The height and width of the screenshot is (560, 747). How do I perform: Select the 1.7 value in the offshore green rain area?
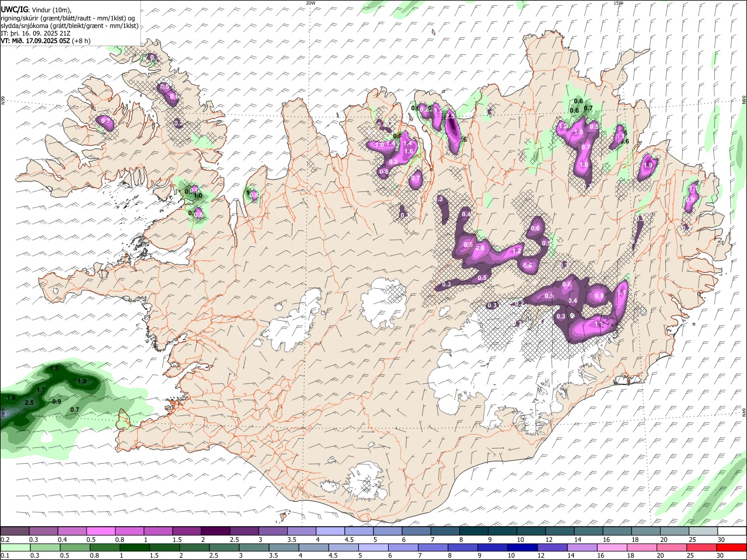point(41,390)
